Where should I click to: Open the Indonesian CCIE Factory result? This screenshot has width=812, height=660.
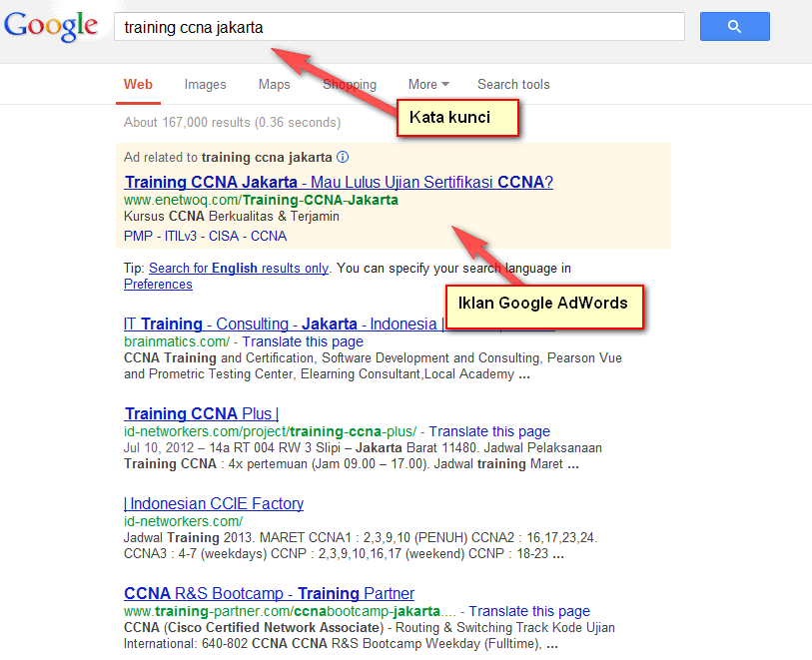click(x=214, y=503)
